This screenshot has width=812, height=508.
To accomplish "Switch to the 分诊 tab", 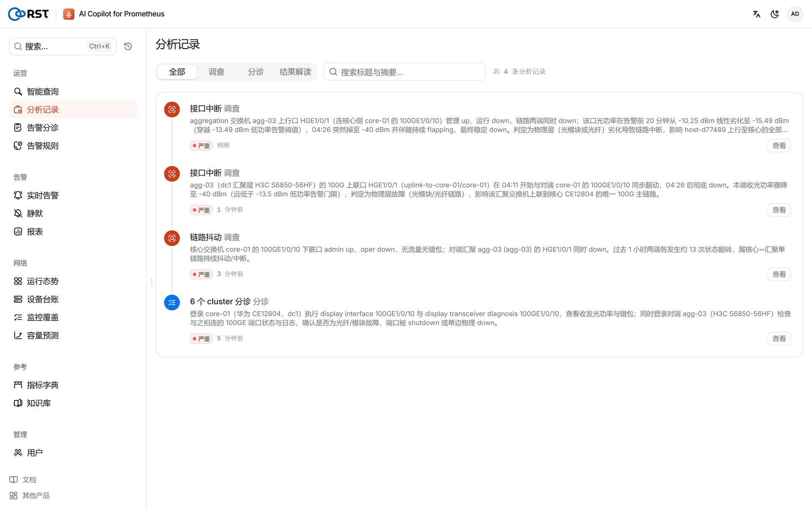I will (255, 72).
